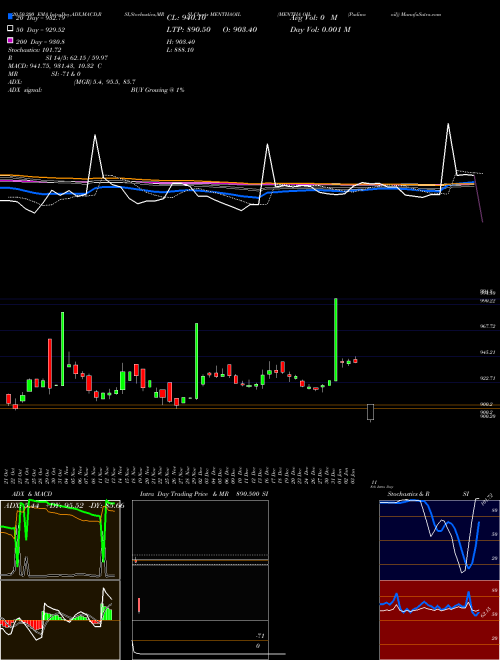Click the MACD histogram chart panel
The image size is (500, 660).
click(x=60, y=620)
